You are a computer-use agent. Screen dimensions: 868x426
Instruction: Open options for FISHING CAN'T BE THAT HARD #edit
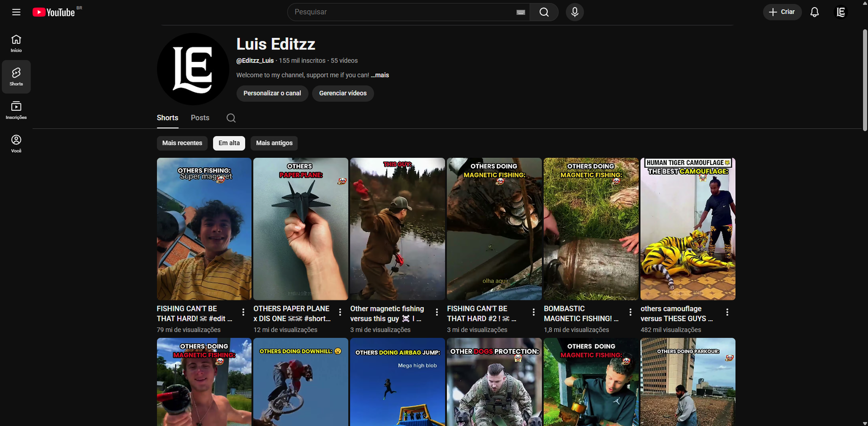(x=243, y=312)
